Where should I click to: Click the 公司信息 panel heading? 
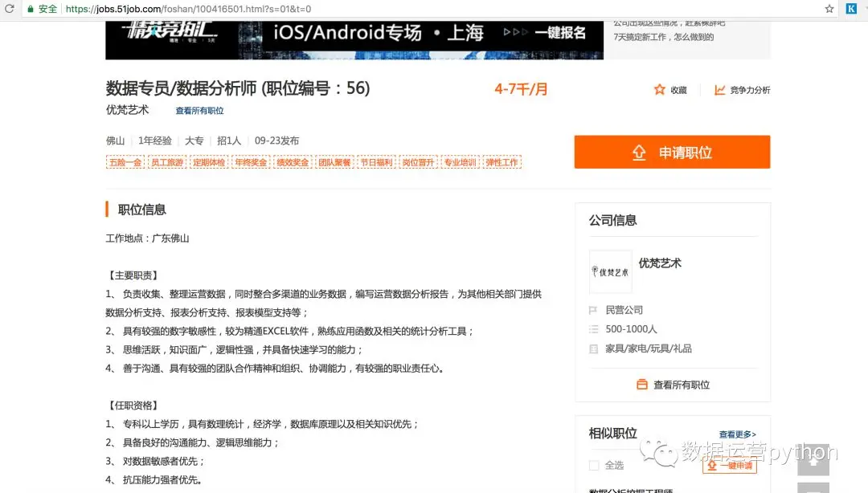tap(612, 220)
